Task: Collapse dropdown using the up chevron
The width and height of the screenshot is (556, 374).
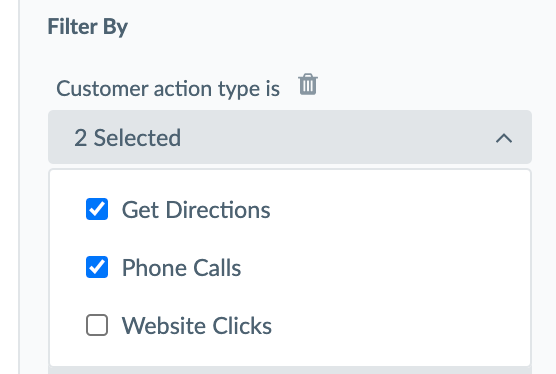Action: click(x=504, y=138)
